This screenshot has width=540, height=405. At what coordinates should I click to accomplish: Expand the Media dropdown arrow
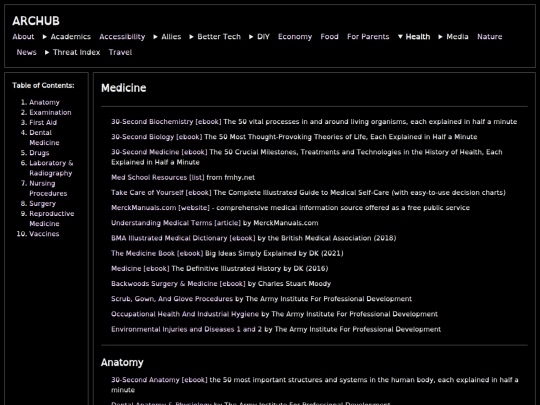pyautogui.click(x=440, y=37)
